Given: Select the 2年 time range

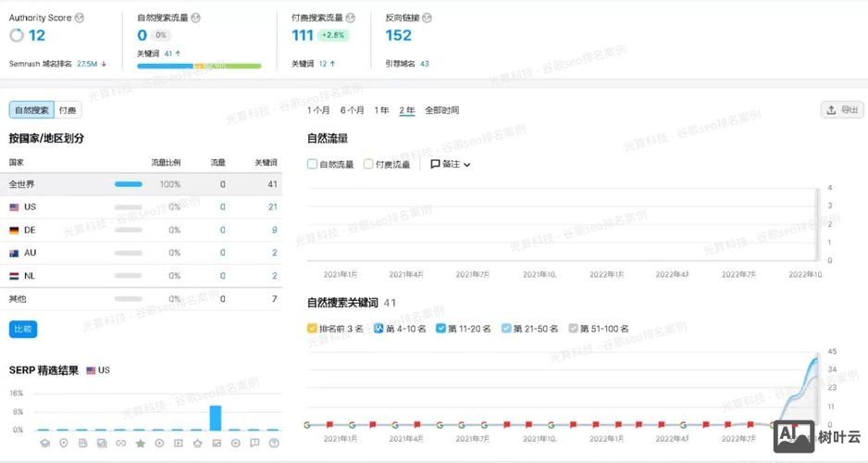Looking at the screenshot, I should tap(407, 110).
